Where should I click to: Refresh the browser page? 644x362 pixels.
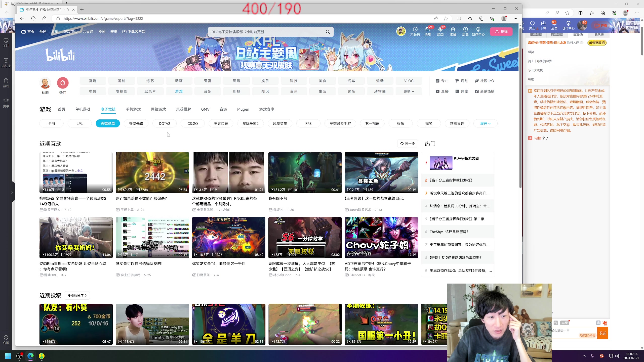(x=33, y=18)
